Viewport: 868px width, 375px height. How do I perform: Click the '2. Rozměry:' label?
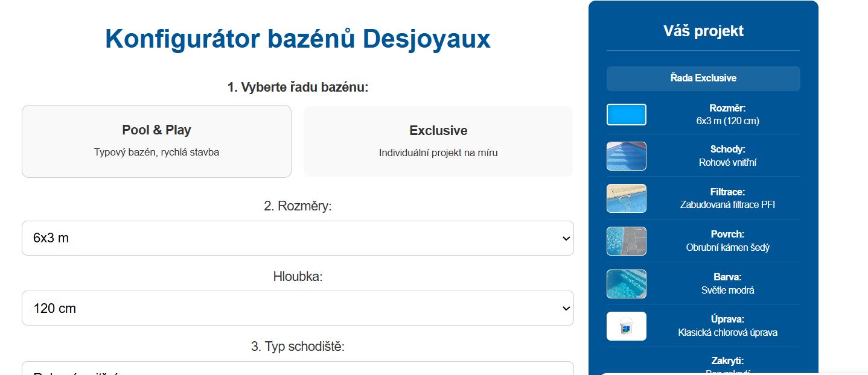298,206
